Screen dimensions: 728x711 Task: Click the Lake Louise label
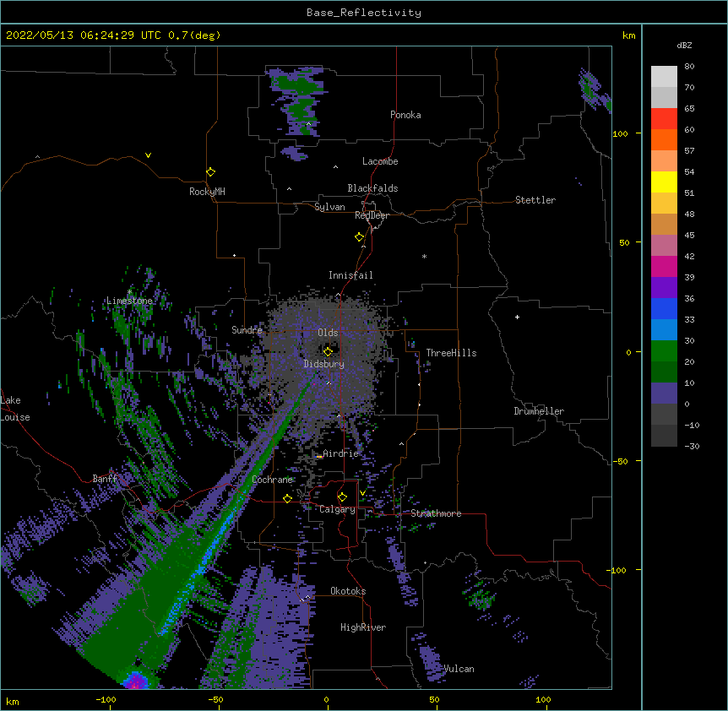click(x=15, y=409)
